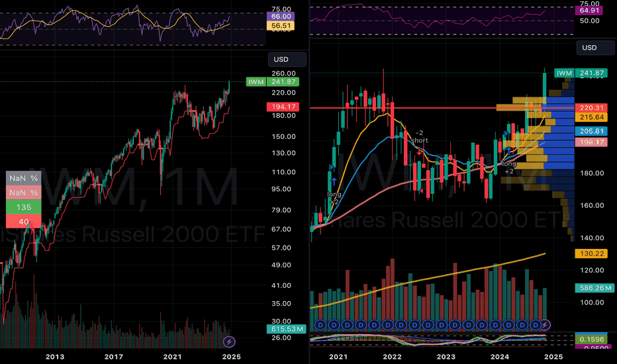Click the pink NaN % box
617x364 pixels.
click(24, 193)
